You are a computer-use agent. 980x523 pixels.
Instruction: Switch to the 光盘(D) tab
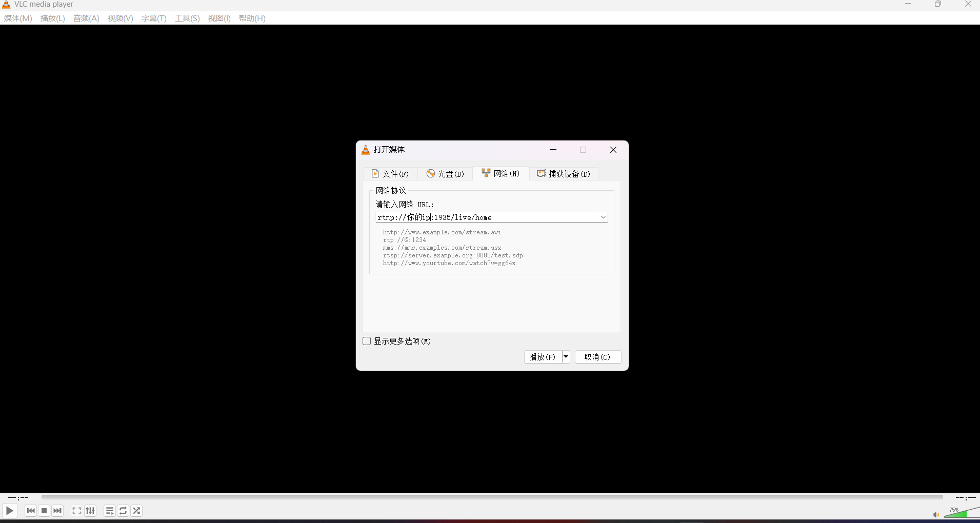445,174
